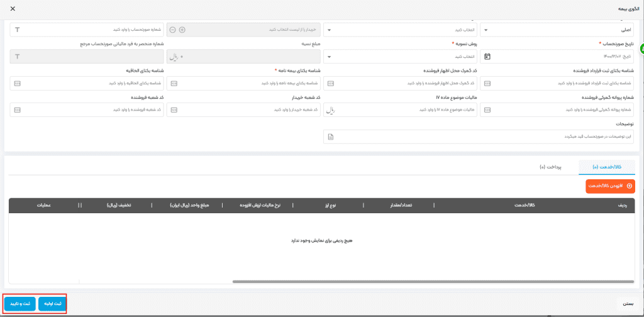Viewport: 644px width, 317px height.
Task: Click the ثبت اولیه button
Action: [x=52, y=303]
